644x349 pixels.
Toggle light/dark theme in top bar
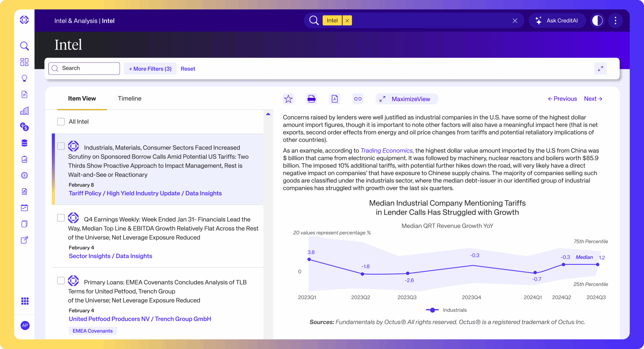[x=597, y=20]
